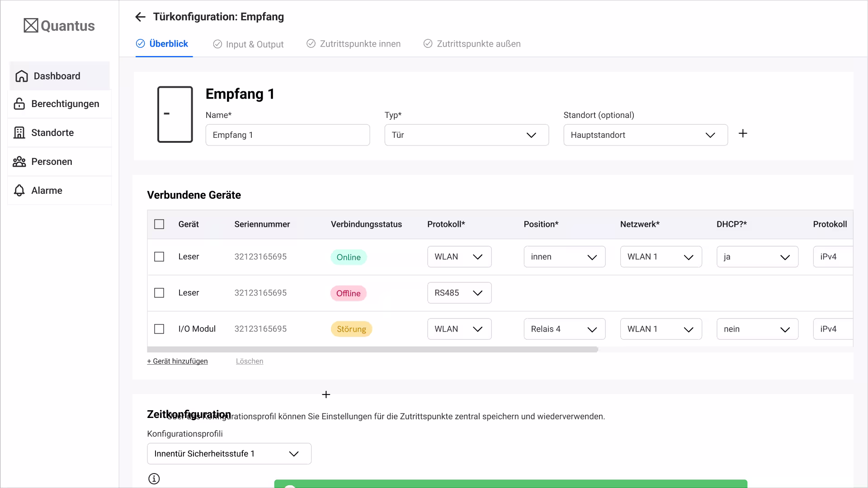Open the Zutrittspunkte innen tab

[354, 44]
